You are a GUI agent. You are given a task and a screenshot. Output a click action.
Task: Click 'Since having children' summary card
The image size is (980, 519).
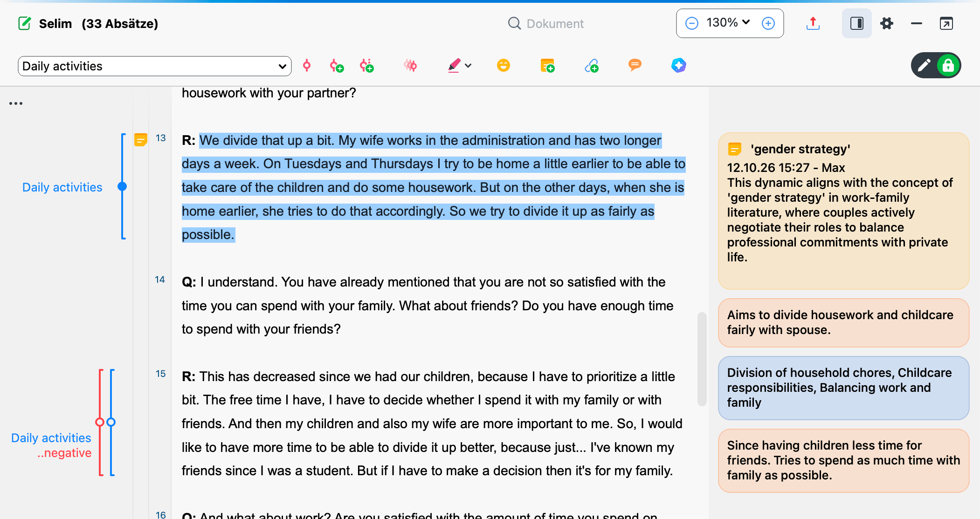click(x=844, y=460)
